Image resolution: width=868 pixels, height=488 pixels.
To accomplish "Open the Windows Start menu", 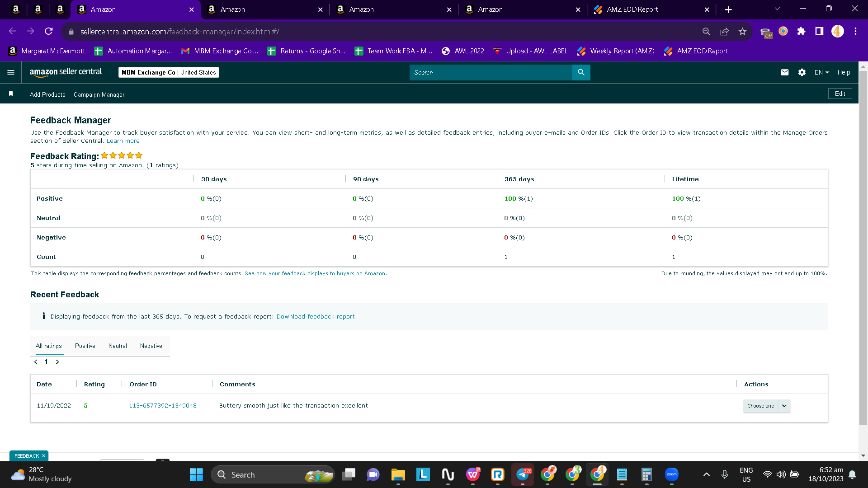I will pyautogui.click(x=196, y=475).
